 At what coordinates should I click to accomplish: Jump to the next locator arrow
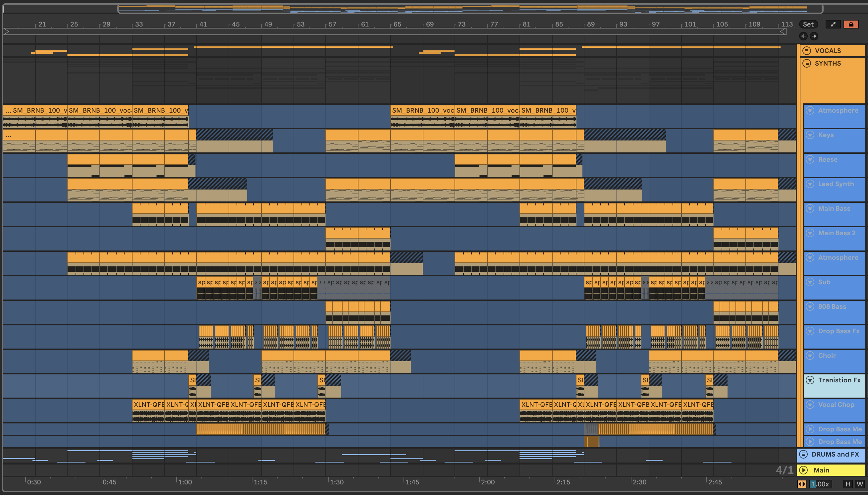[814, 36]
